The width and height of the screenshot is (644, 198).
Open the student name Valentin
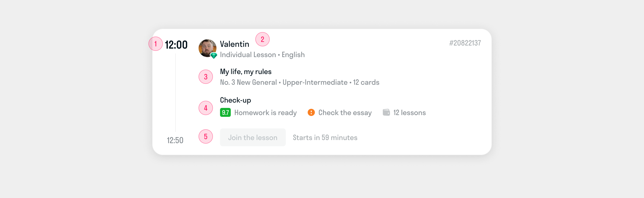click(234, 44)
